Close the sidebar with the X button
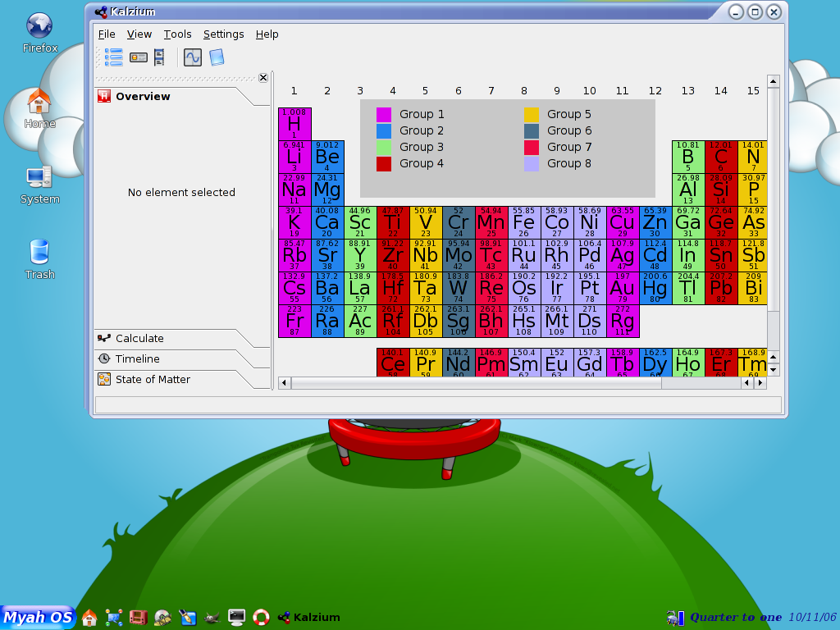 pyautogui.click(x=263, y=78)
